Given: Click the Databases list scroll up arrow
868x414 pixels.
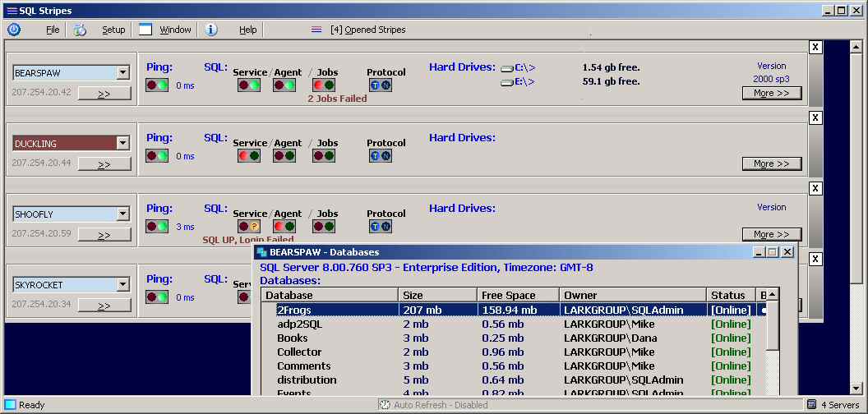Looking at the screenshot, I should coord(772,295).
